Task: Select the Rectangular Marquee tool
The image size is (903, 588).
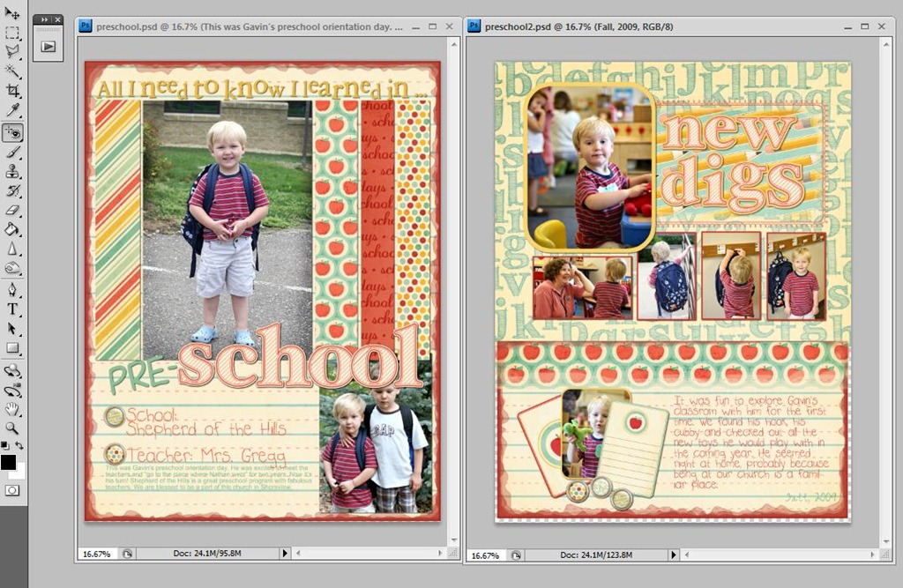Action: [x=12, y=33]
